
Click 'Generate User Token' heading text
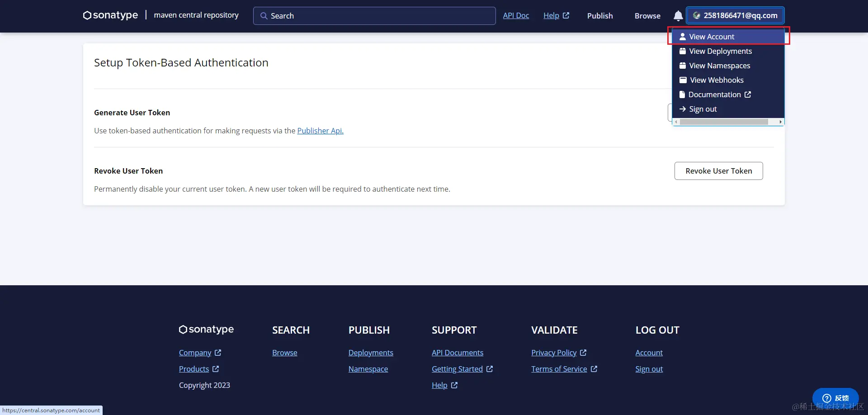point(132,113)
